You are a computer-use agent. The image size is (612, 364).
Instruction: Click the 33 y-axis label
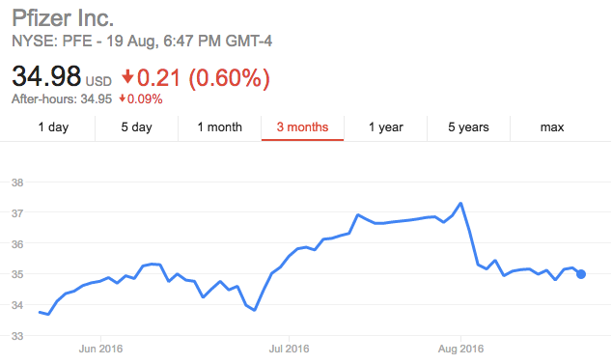pyautogui.click(x=17, y=336)
